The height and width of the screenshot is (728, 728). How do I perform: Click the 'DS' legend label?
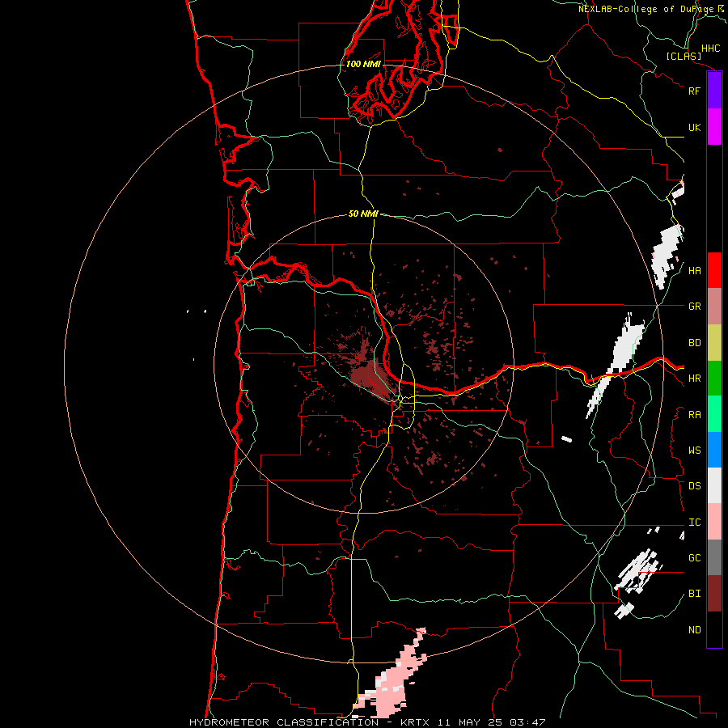pos(694,486)
